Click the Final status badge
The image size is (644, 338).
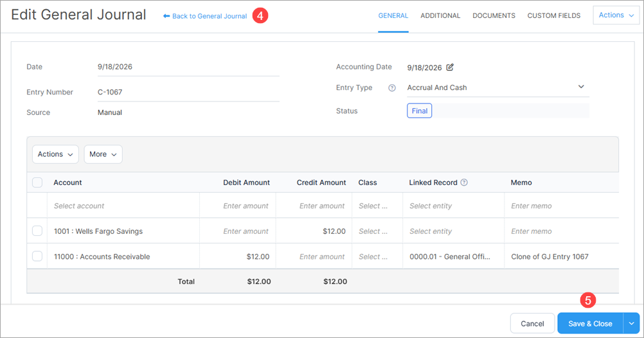pos(419,111)
